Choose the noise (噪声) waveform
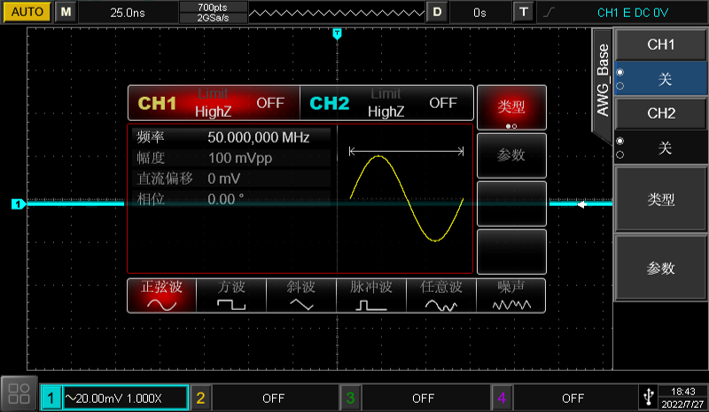 point(511,295)
